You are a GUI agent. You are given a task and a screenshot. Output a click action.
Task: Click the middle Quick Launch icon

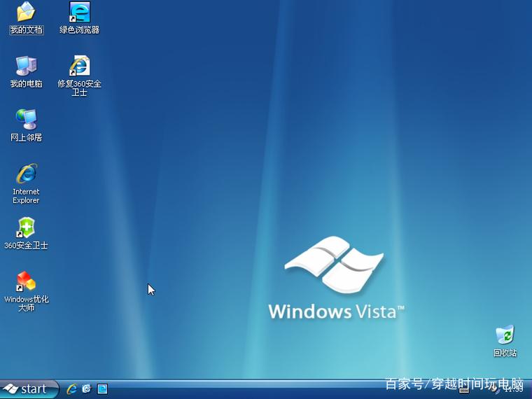[x=87, y=388]
